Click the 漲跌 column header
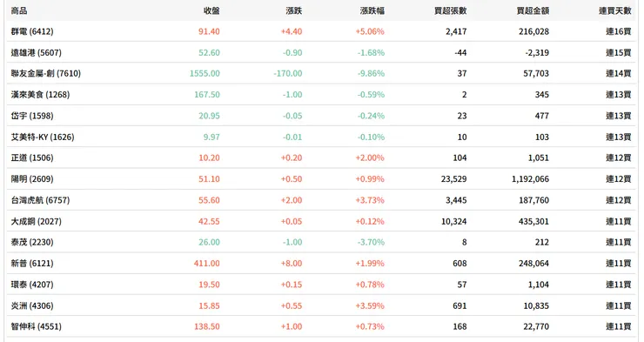 point(293,10)
